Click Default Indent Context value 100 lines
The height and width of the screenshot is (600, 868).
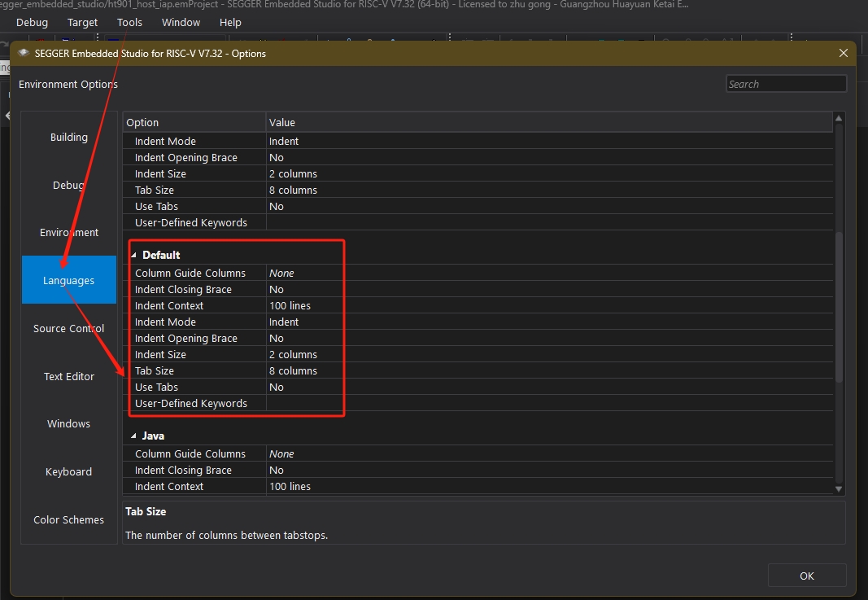pos(290,306)
